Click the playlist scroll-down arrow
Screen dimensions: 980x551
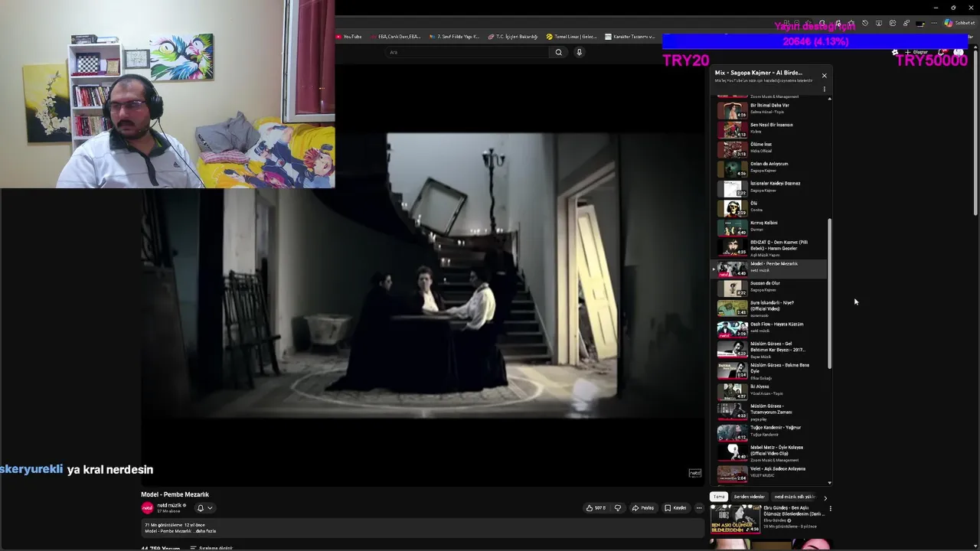click(830, 483)
